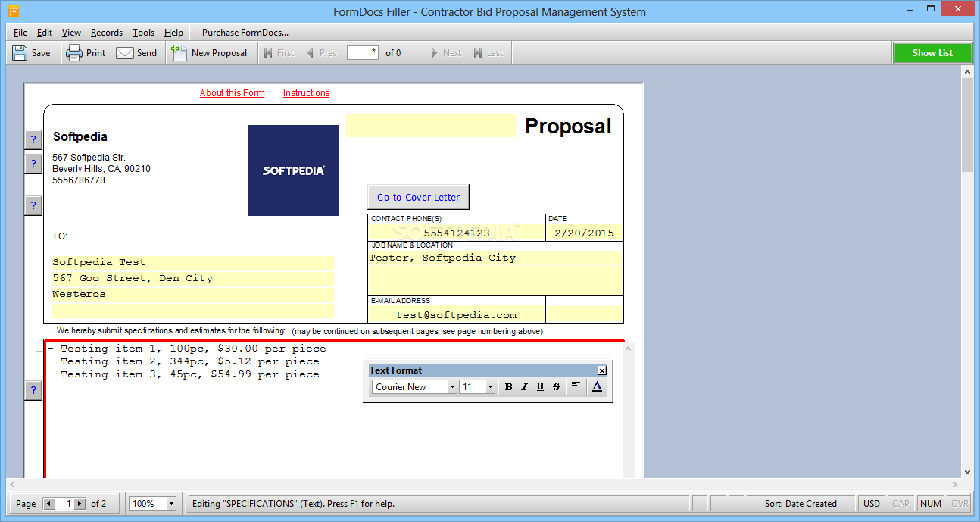The height and width of the screenshot is (522, 980).
Task: Click the 'Softpedia Test' recipient line
Action: click(192, 262)
